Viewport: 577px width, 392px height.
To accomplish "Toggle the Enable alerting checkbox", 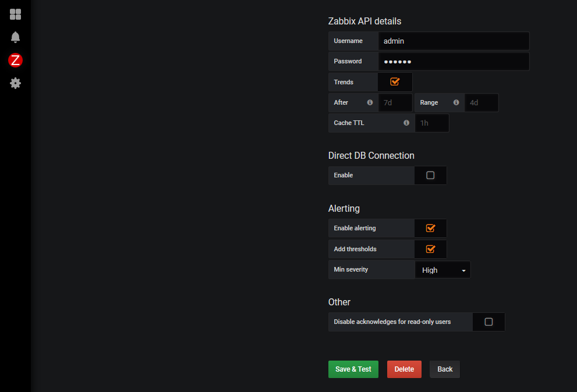I will 430,228.
